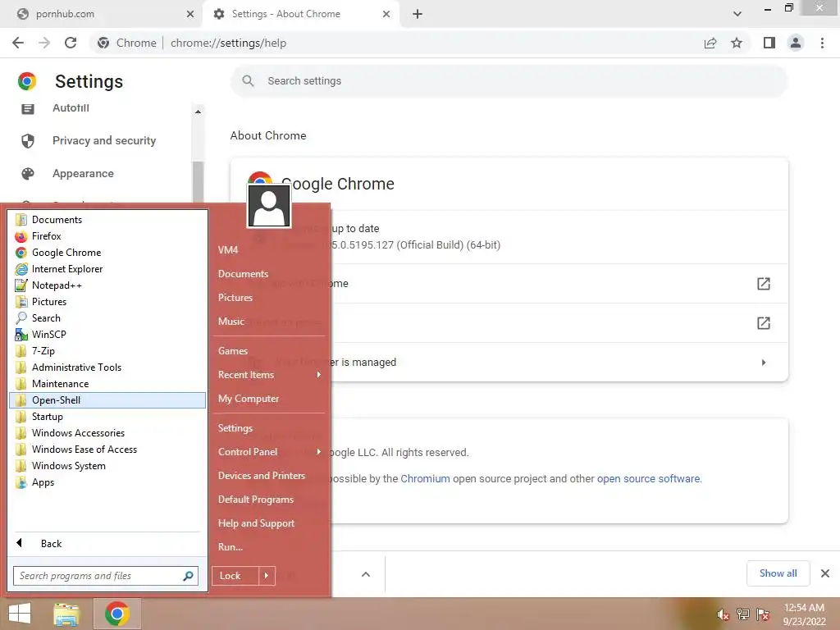This screenshot has height=630, width=840.
Task: Expand the Windows Accessories folder
Action: (107, 433)
